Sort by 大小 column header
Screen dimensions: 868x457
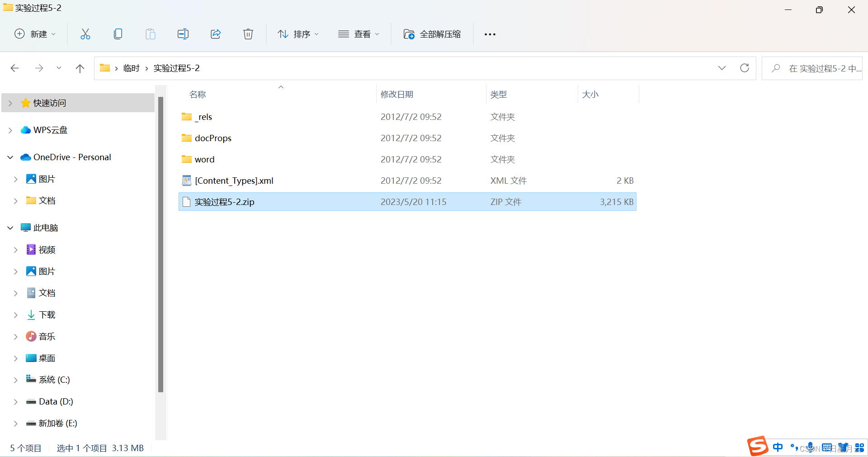point(590,95)
